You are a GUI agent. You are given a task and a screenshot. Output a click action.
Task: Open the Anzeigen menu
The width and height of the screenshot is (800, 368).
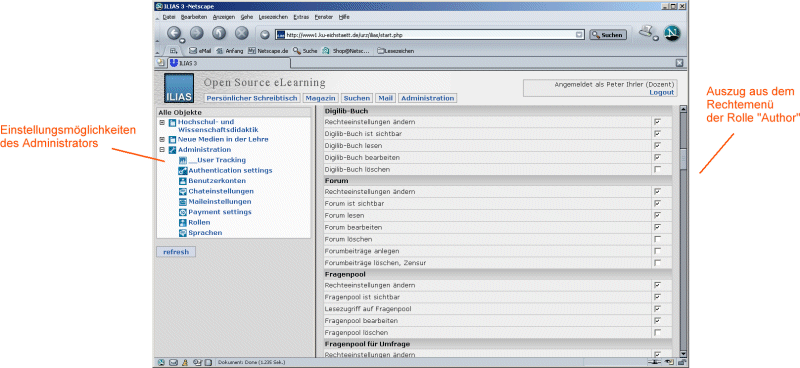224,17
